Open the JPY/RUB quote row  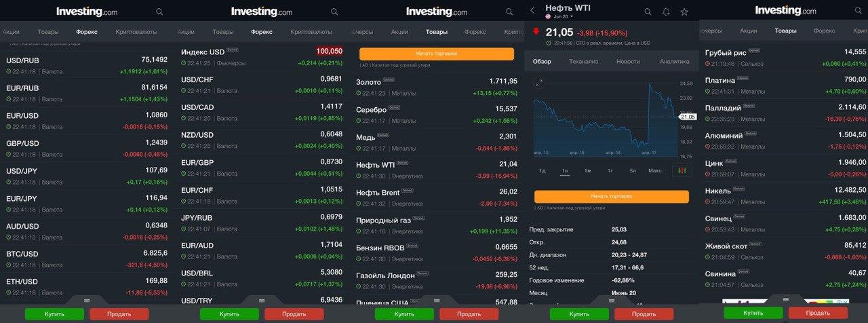pyautogui.click(x=262, y=223)
